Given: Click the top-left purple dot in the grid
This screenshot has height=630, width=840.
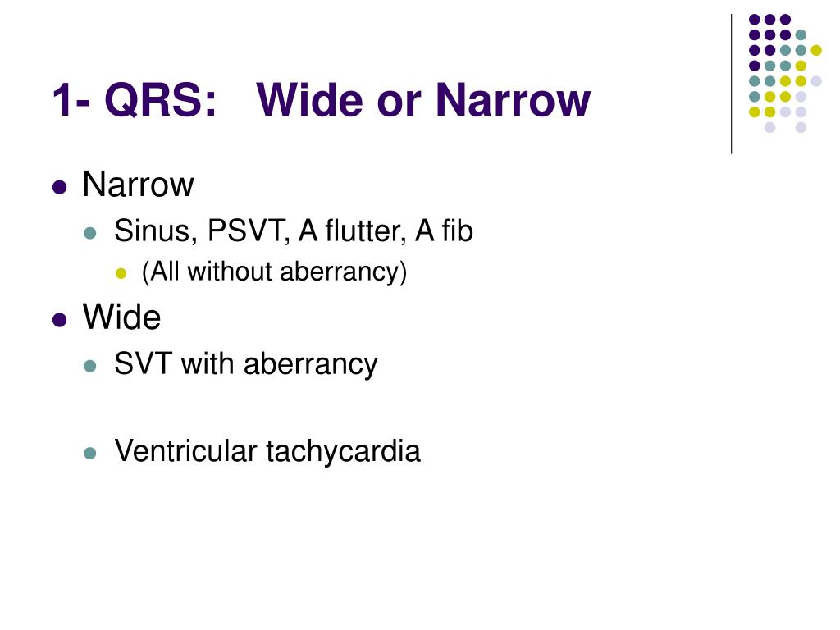Looking at the screenshot, I should pyautogui.click(x=755, y=20).
